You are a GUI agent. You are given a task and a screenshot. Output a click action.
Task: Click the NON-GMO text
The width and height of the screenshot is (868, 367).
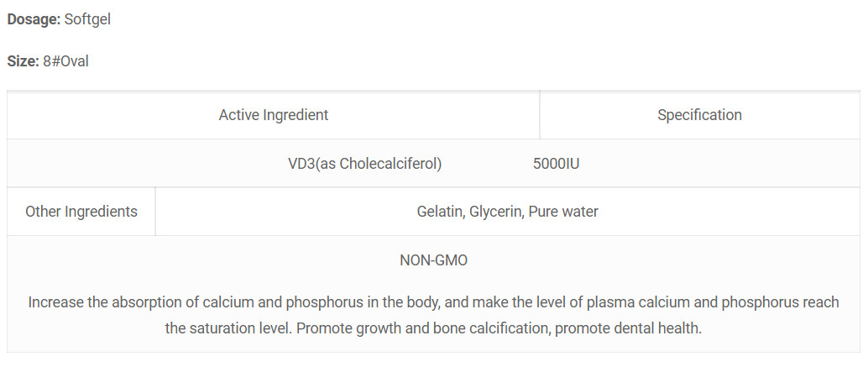433,260
